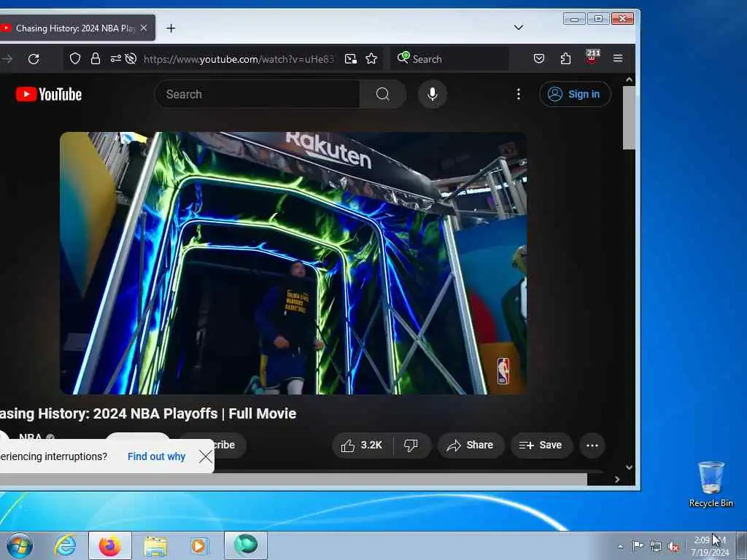Launch Internet Explorer from taskbar
The image size is (747, 560).
point(64,545)
